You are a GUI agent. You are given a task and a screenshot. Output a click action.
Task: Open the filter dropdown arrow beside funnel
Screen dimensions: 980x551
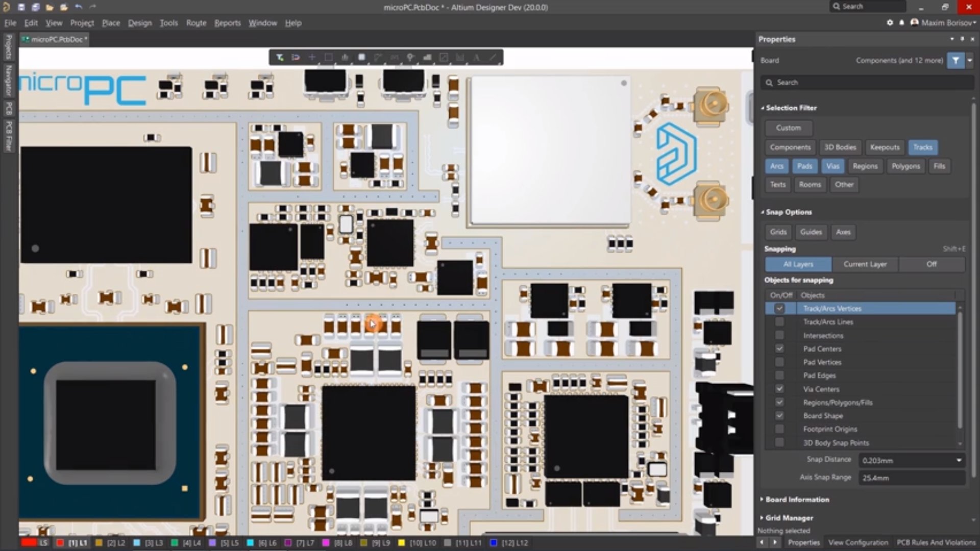pyautogui.click(x=969, y=60)
